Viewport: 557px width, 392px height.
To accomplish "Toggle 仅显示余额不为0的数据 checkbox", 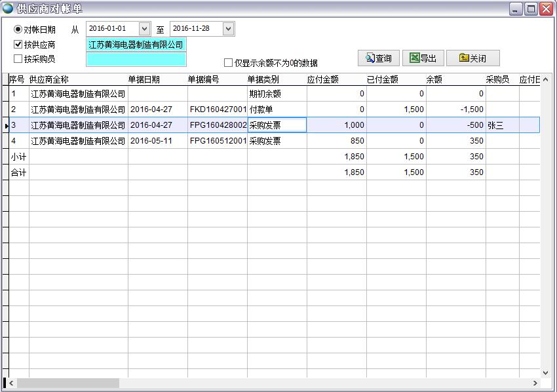I will coord(228,63).
